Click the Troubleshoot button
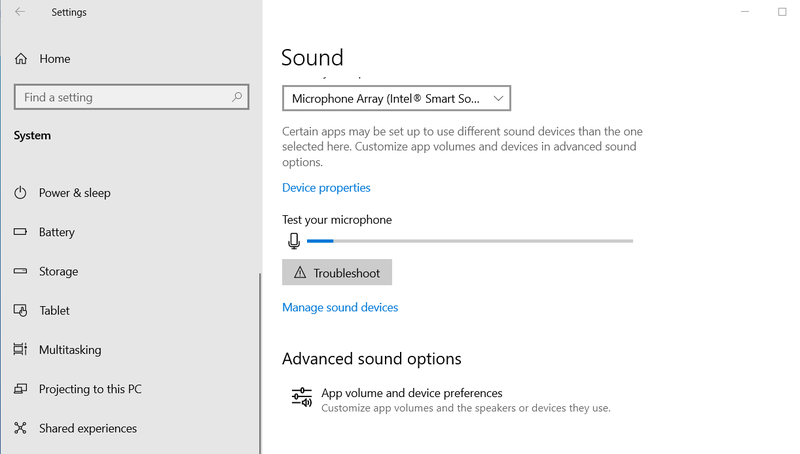The height and width of the screenshot is (454, 800). coord(337,272)
